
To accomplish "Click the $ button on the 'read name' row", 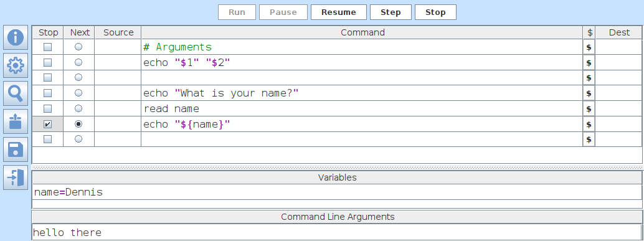I will (x=589, y=109).
